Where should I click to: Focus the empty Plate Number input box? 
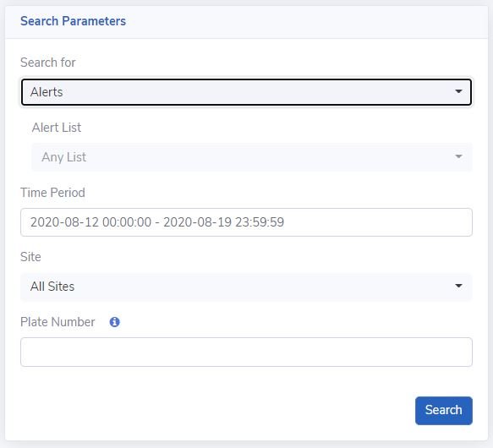pyautogui.click(x=247, y=352)
